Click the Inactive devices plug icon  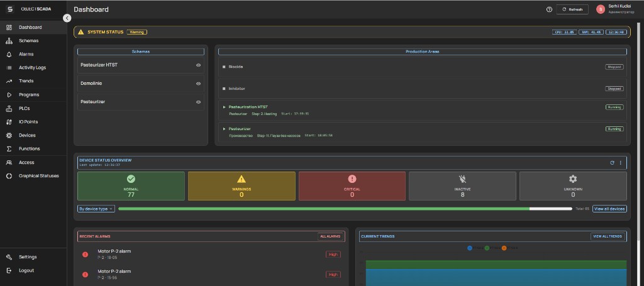click(x=462, y=179)
